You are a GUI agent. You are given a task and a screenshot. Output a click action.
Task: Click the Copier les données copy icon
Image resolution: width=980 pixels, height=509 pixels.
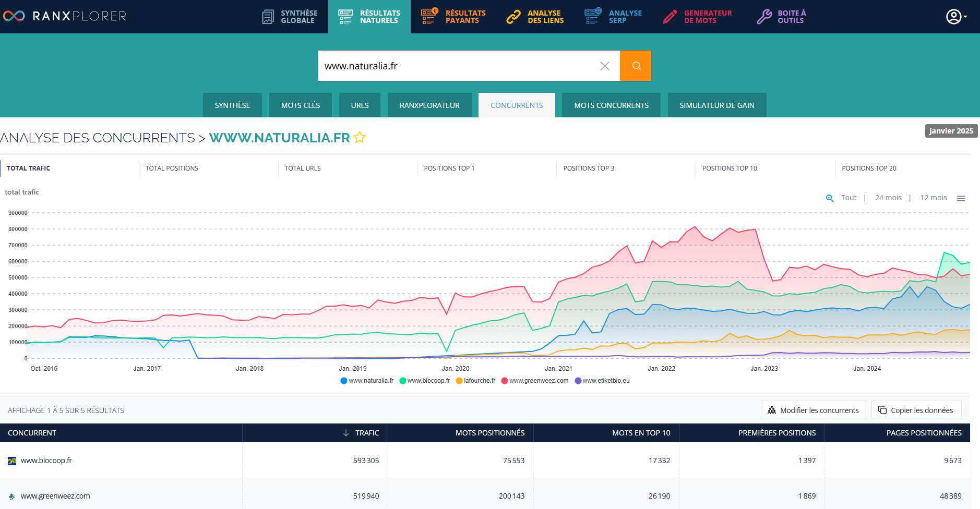[882, 410]
